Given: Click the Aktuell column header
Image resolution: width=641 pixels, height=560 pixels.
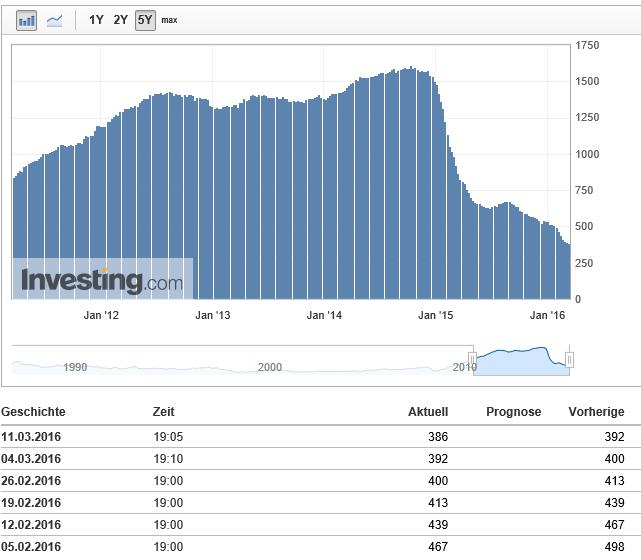Looking at the screenshot, I should (x=428, y=412).
